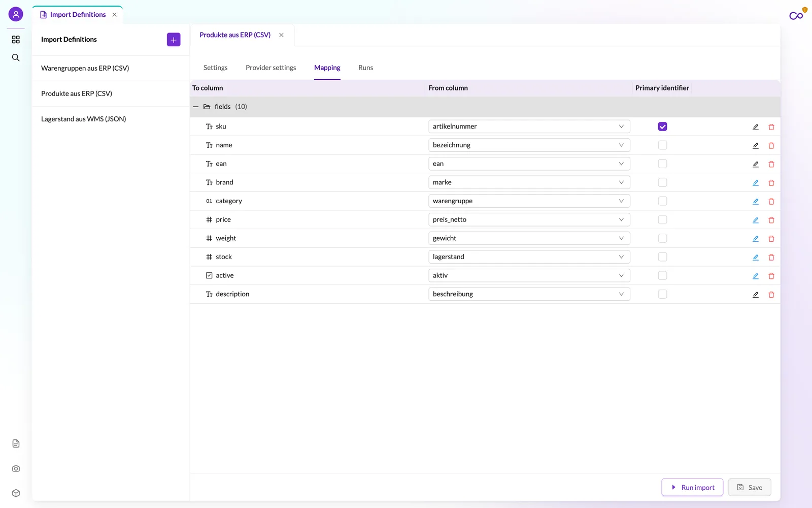This screenshot has width=812, height=508.
Task: Delete the weight mapping row
Action: 771,239
